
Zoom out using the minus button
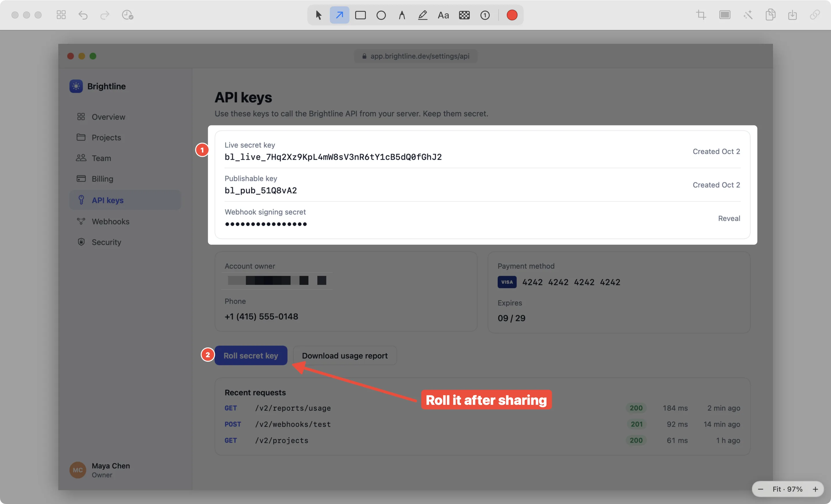pyautogui.click(x=761, y=489)
